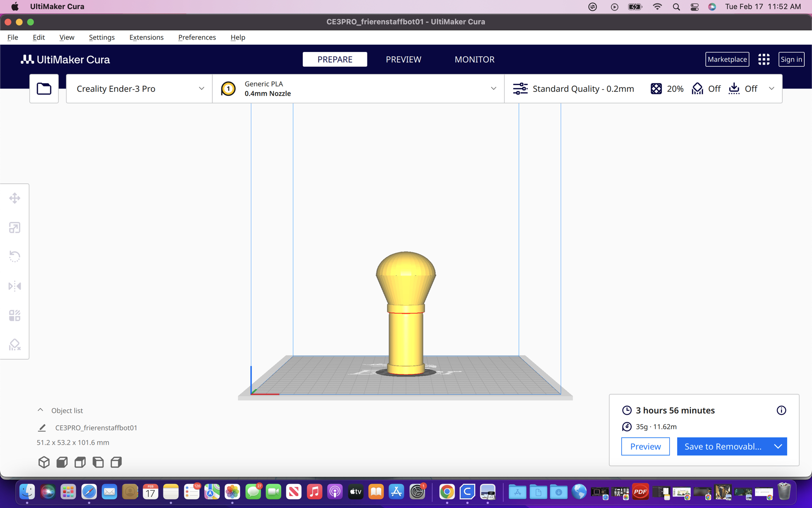Open save options dropdown arrow

pos(778,447)
